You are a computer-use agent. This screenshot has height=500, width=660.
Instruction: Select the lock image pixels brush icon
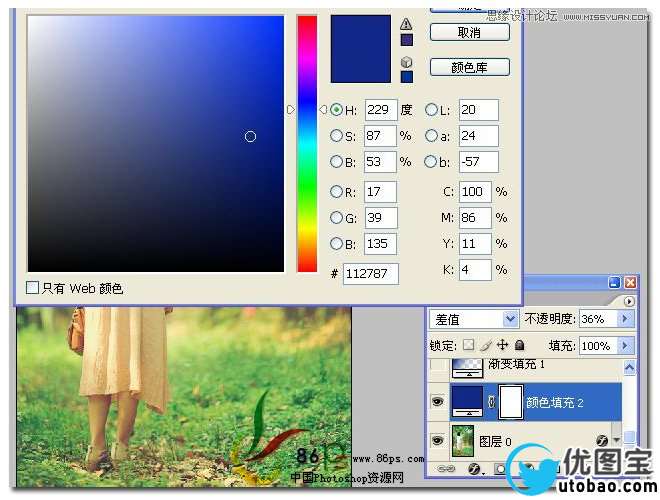(x=486, y=345)
